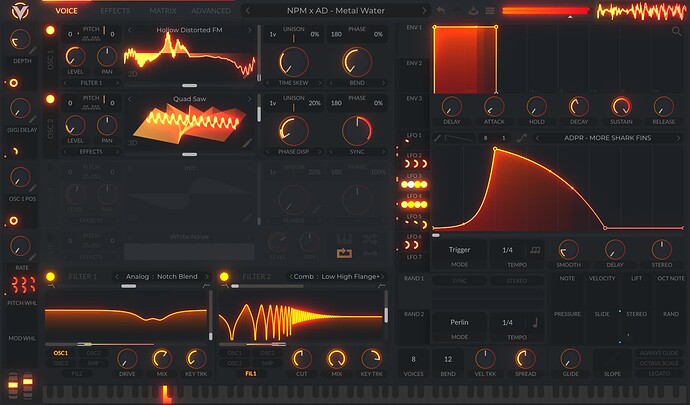Click the pencil edit icon beside (SIG) DELAY macro
The height and width of the screenshot is (405, 690).
point(33,119)
